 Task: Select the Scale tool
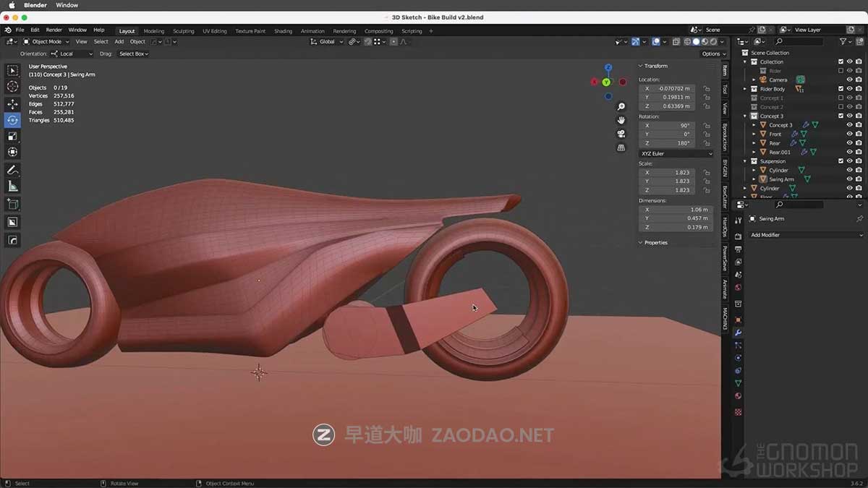click(12, 135)
